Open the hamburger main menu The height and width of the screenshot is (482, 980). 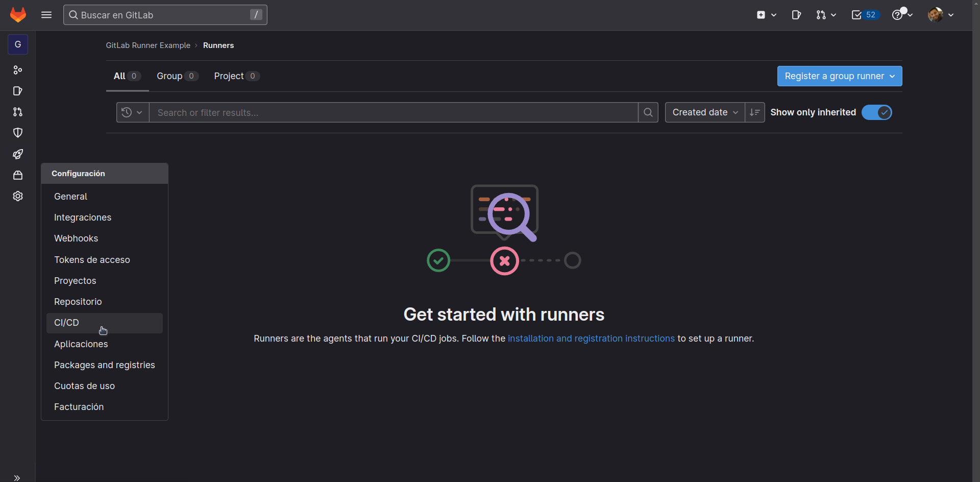click(46, 15)
